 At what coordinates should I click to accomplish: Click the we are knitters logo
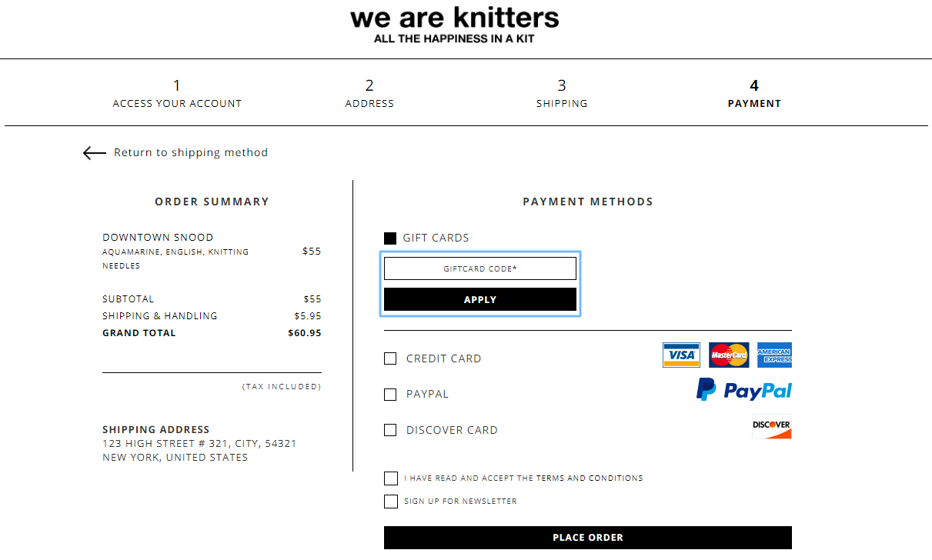(x=455, y=25)
